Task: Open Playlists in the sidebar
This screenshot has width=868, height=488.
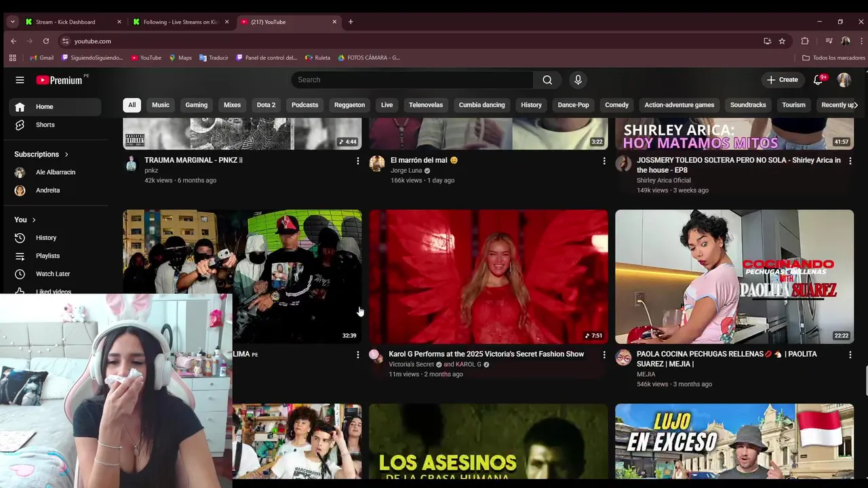Action: 55,256
